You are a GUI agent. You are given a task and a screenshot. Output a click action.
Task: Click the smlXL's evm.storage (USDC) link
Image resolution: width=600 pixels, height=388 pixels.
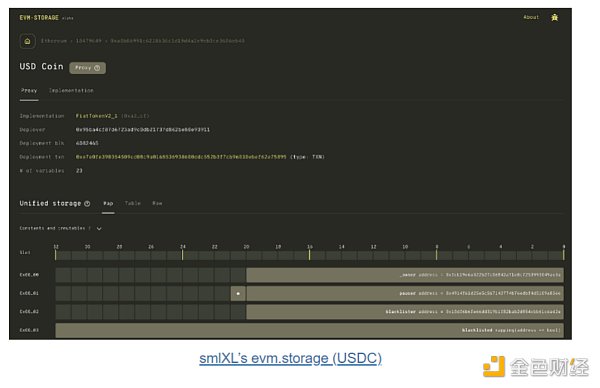tap(290, 358)
